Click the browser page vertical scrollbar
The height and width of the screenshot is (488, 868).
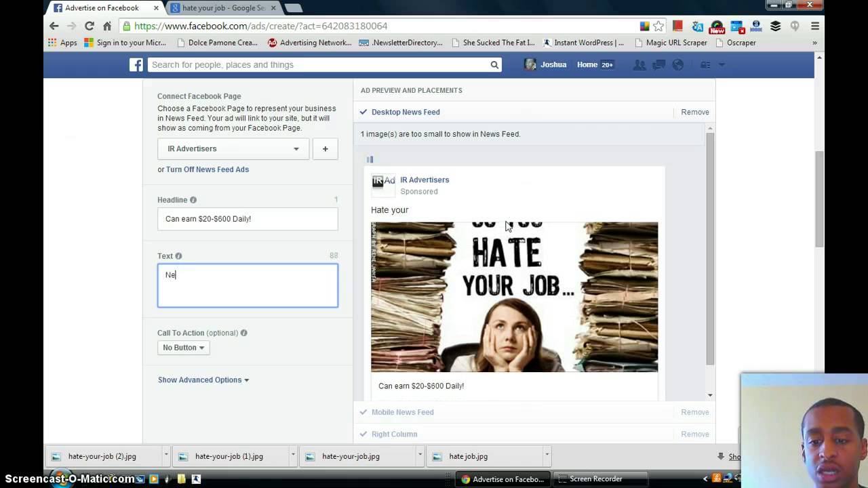pyautogui.click(x=819, y=200)
